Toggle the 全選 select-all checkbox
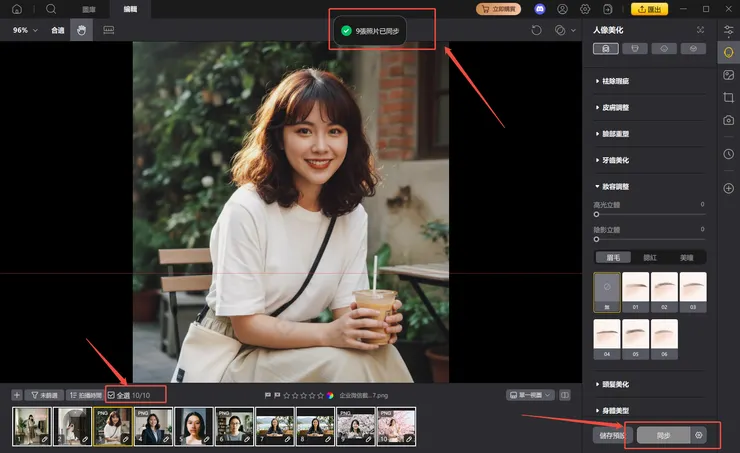The image size is (740, 453). [112, 395]
